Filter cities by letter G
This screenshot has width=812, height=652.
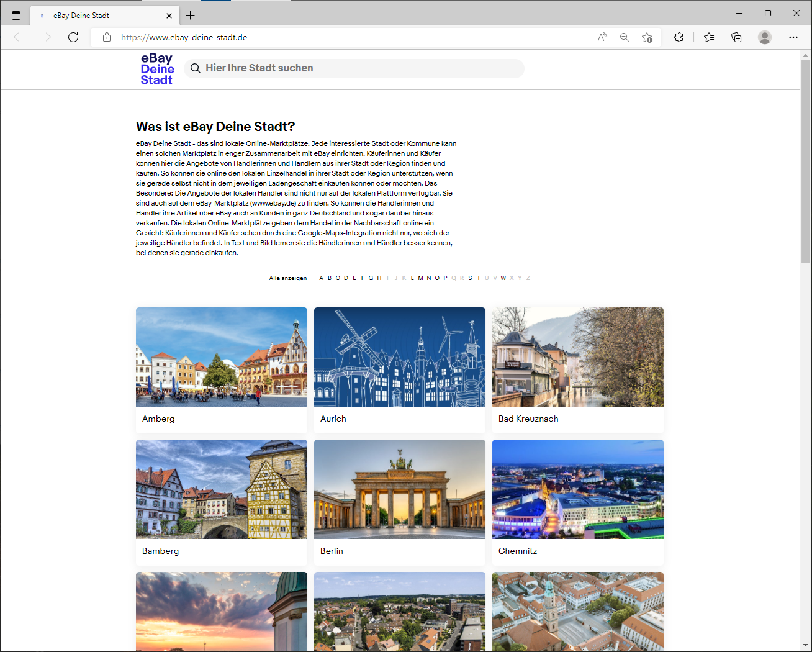[x=371, y=278]
